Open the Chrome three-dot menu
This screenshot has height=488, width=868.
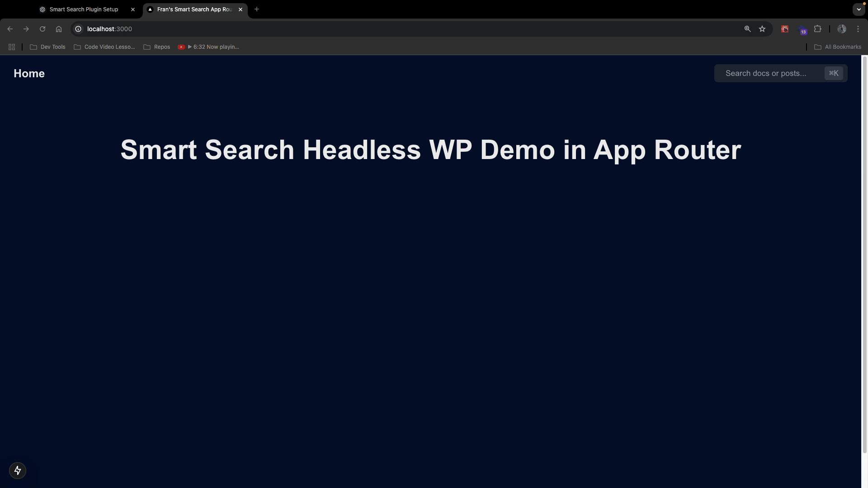click(858, 29)
